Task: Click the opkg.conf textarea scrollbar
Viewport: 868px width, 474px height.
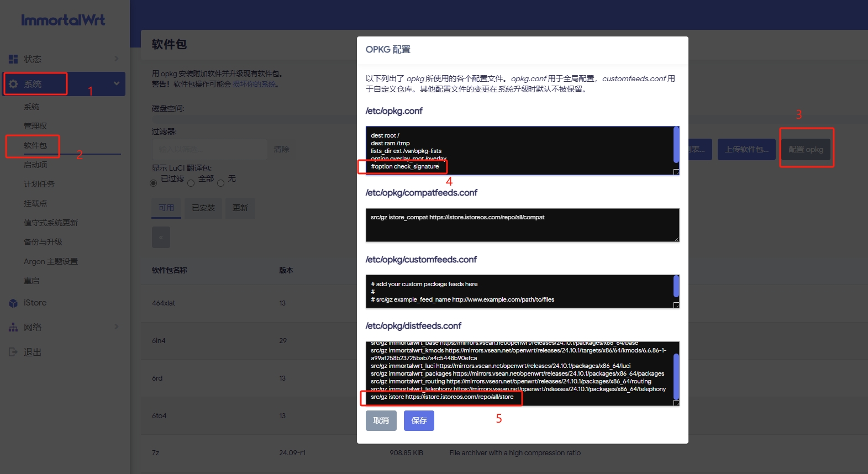Action: (x=676, y=145)
